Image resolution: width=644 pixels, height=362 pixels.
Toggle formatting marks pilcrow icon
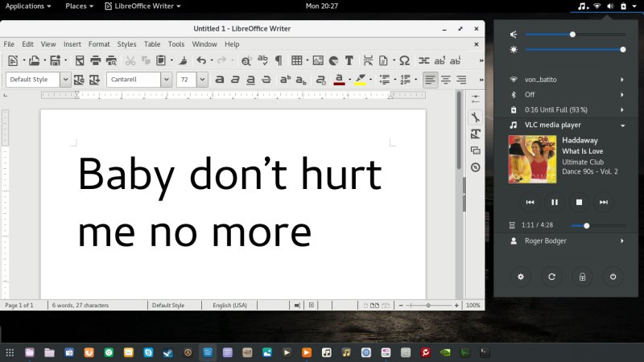tap(279, 60)
